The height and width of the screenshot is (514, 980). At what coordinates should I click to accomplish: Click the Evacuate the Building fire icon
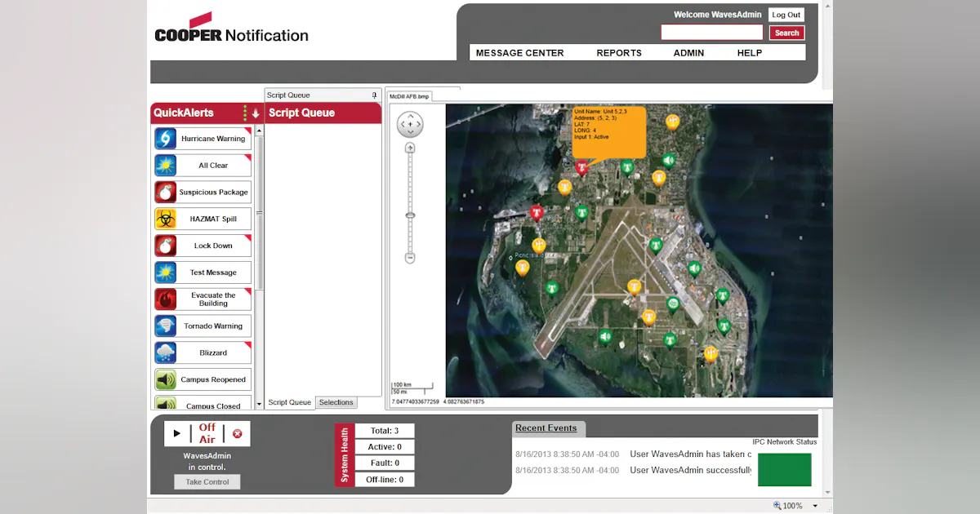(166, 299)
